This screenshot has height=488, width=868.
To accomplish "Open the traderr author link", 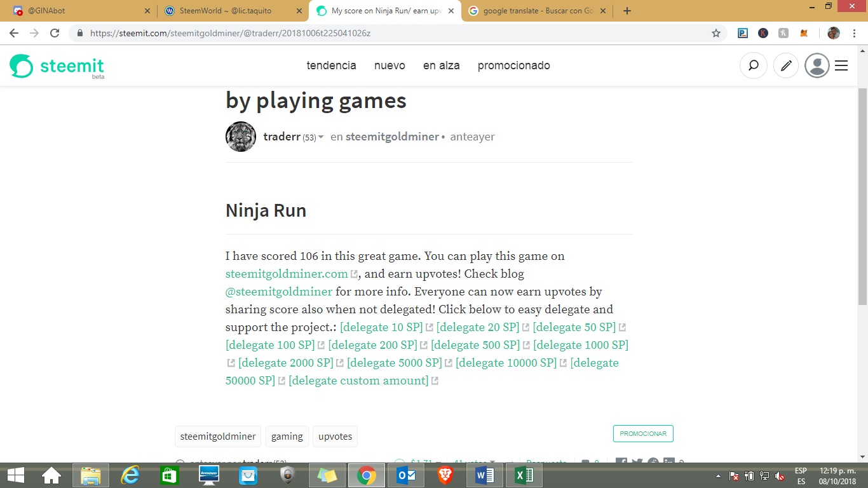I will [x=281, y=137].
